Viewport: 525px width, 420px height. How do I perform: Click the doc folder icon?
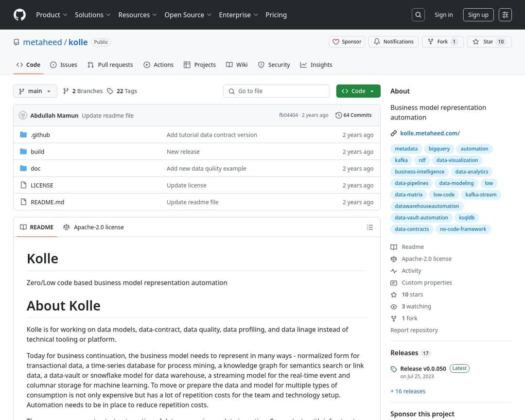pyautogui.click(x=23, y=168)
